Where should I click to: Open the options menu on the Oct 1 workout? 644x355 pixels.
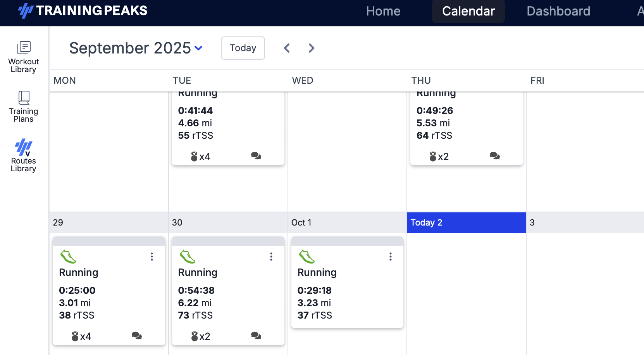coord(390,257)
